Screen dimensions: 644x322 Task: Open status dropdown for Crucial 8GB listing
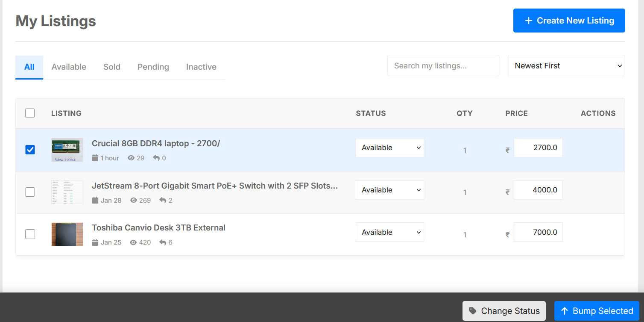[389, 148]
